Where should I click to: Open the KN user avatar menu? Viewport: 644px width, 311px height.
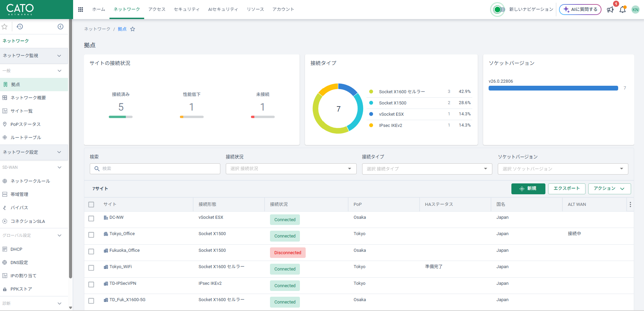coord(635,10)
